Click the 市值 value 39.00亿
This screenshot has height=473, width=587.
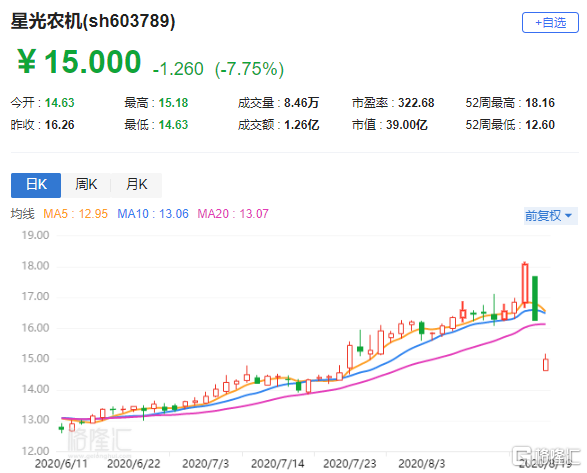click(407, 125)
